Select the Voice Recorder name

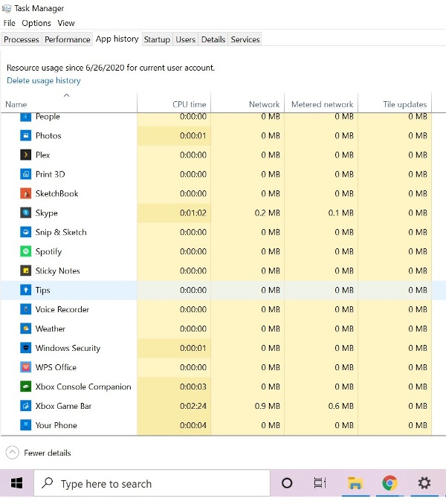pos(62,309)
